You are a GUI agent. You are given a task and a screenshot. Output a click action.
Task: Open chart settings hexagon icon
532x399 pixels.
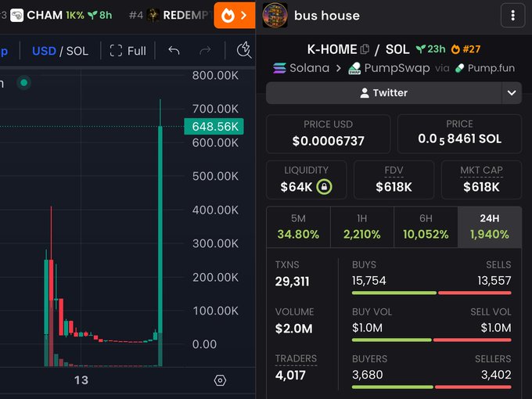[x=220, y=380]
